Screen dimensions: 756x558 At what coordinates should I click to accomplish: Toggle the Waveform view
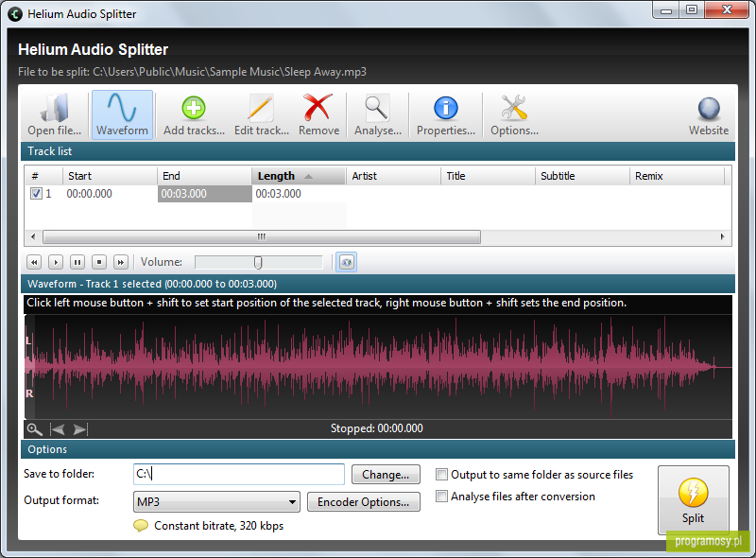pos(122,114)
